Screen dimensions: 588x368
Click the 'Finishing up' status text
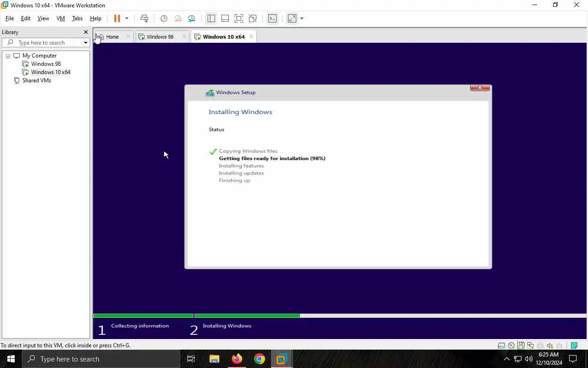point(234,180)
